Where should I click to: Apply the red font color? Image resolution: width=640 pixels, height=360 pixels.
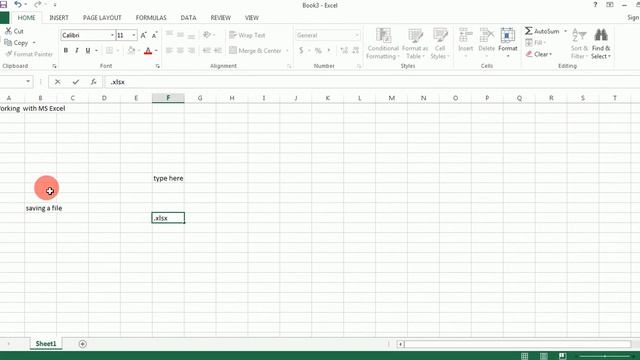tap(148, 51)
